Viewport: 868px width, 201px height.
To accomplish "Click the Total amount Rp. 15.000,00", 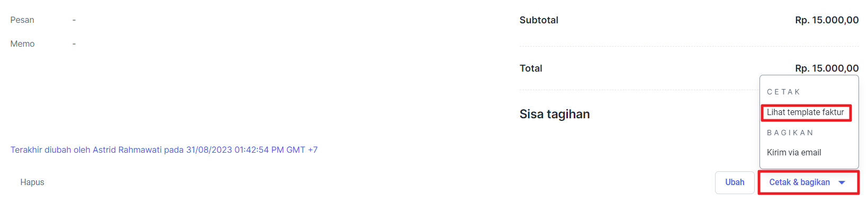I will (x=827, y=68).
